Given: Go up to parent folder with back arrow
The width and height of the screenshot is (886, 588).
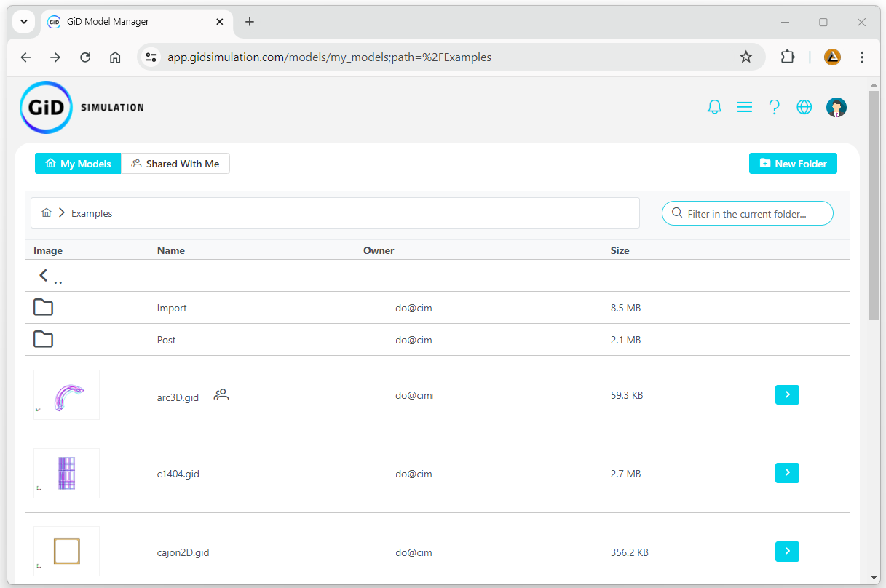Looking at the screenshot, I should tap(44, 275).
